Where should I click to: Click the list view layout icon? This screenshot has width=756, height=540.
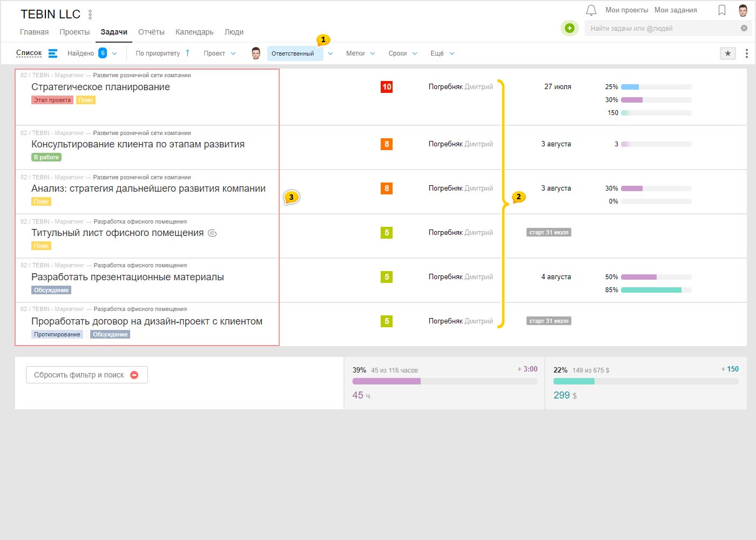53,53
